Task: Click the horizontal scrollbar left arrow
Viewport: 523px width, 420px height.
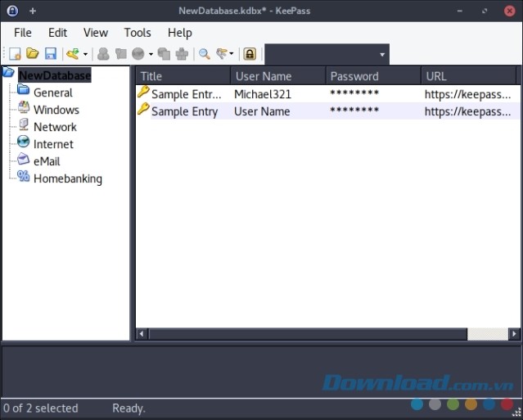Action: [142, 334]
